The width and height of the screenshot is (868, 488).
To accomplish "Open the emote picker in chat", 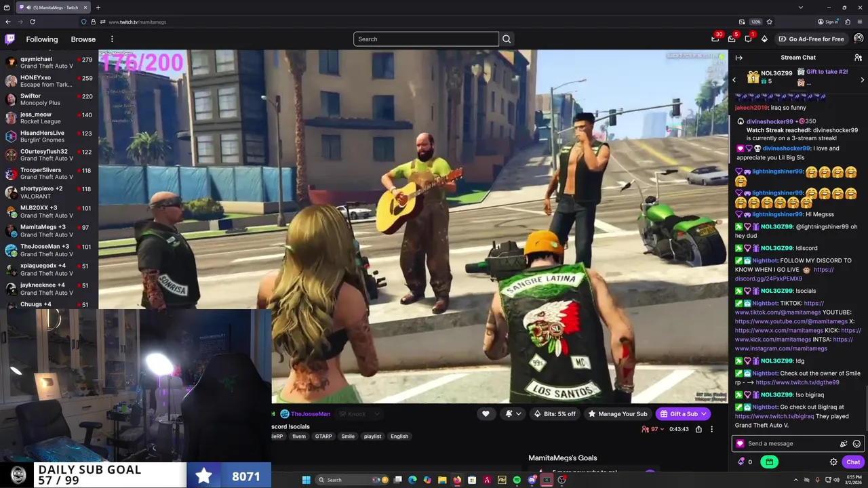I will 856,444.
